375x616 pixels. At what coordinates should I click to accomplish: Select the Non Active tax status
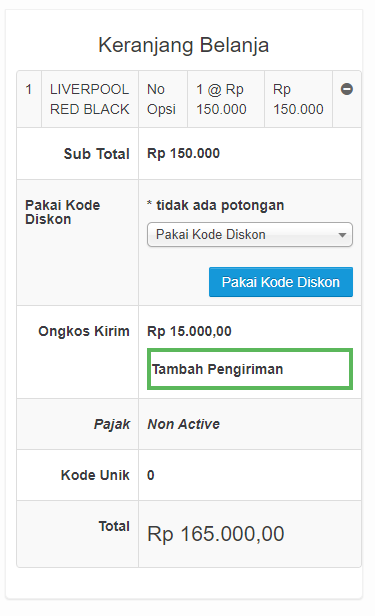[x=183, y=424]
